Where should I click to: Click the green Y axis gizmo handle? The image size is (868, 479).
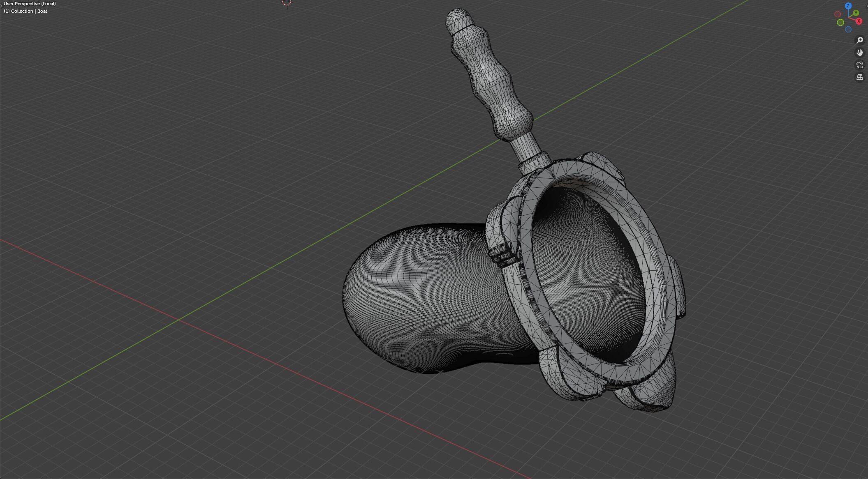pos(856,13)
